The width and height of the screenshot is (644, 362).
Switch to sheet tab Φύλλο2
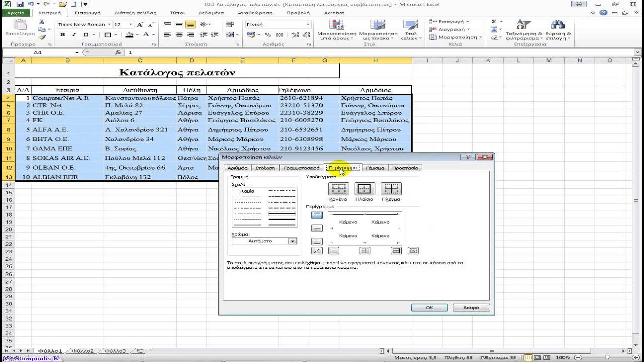coord(83,351)
